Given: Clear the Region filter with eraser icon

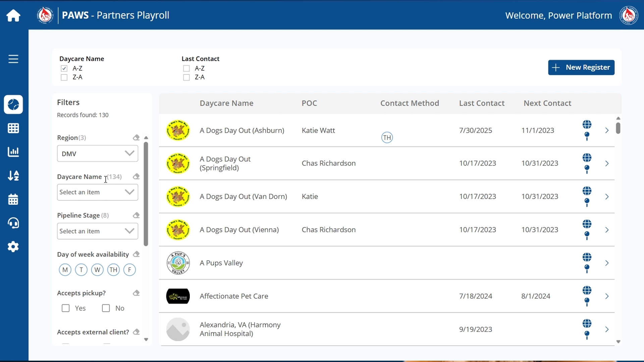Looking at the screenshot, I should pos(136,138).
